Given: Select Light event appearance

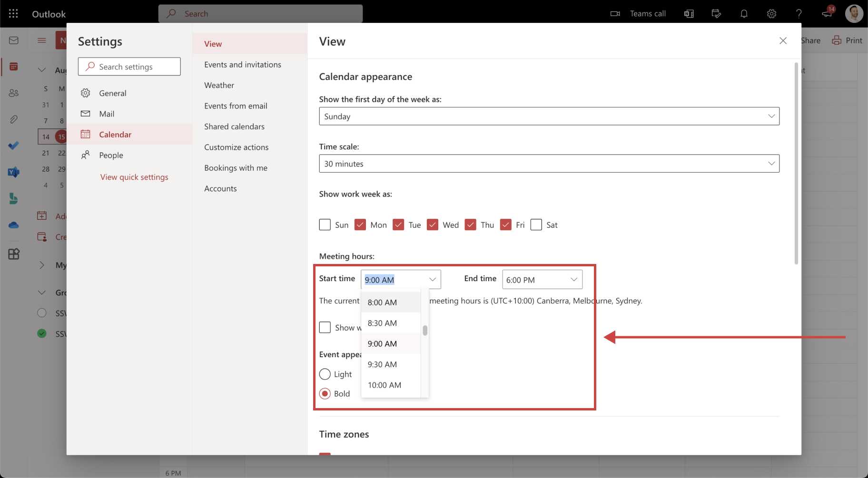Looking at the screenshot, I should [x=325, y=374].
